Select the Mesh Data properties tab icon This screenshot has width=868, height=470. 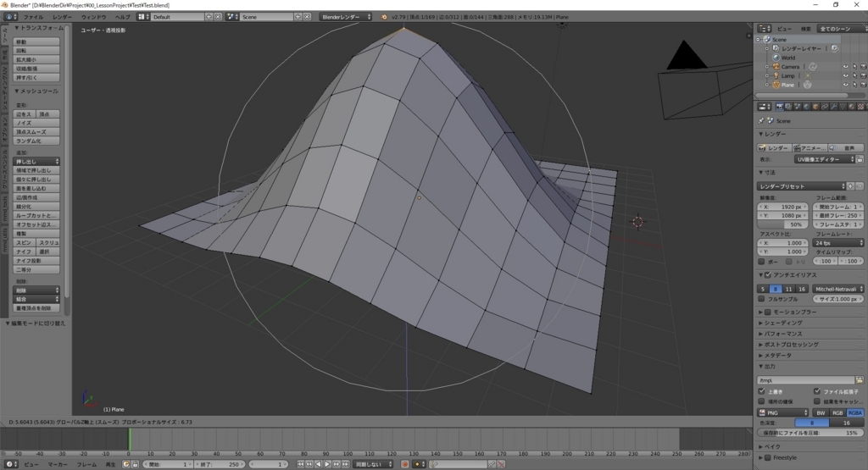coord(843,107)
